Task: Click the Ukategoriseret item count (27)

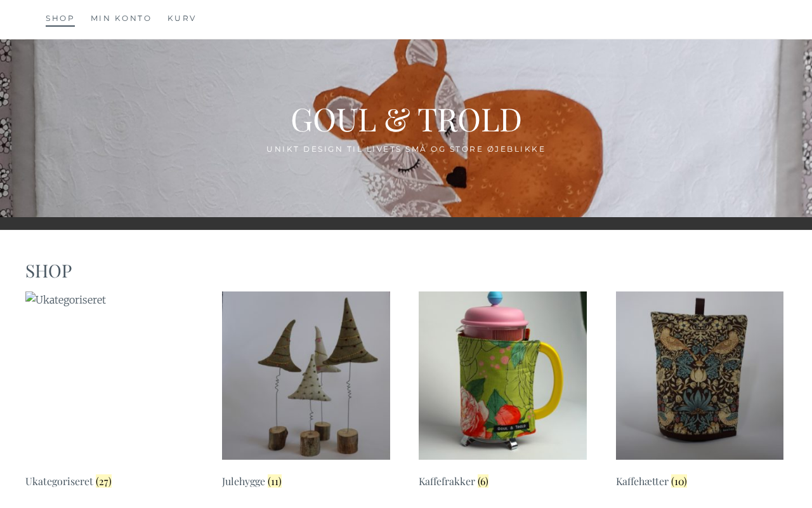Action: [103, 481]
